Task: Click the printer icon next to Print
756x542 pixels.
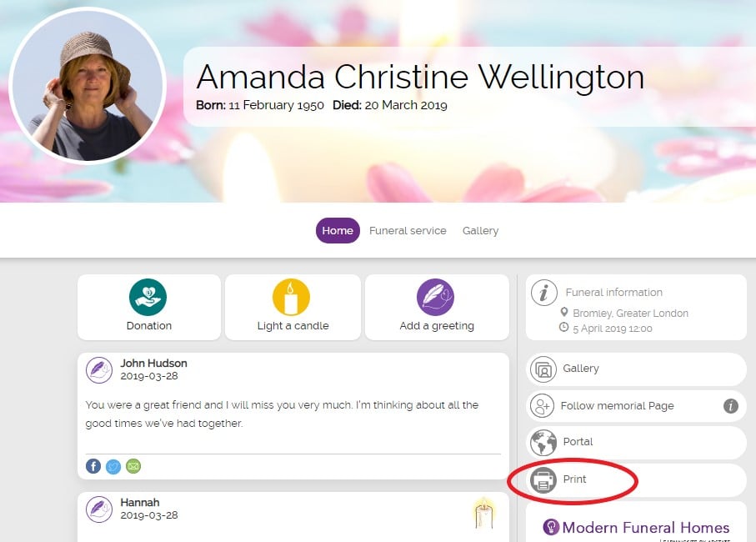Action: 543,480
